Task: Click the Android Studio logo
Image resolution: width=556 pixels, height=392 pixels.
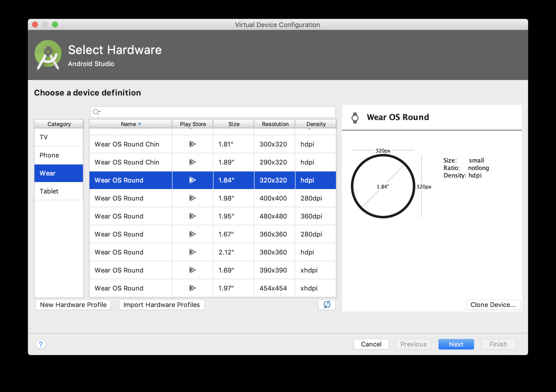Action: 48,55
